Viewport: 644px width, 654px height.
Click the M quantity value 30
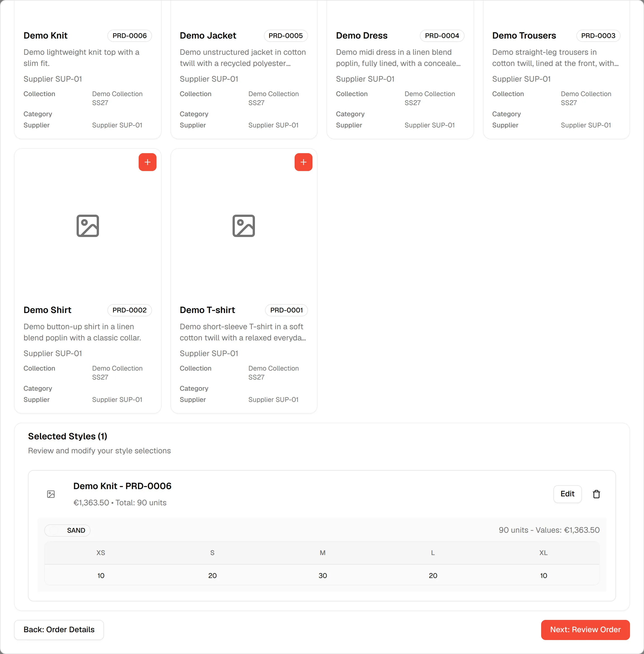point(323,575)
